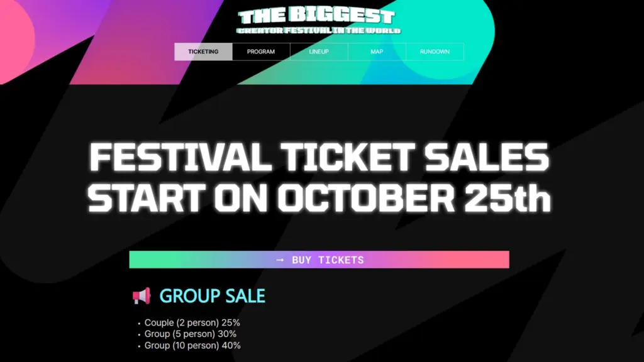The height and width of the screenshot is (362, 644).
Task: Open the Ticketing tab
Action: 203,52
